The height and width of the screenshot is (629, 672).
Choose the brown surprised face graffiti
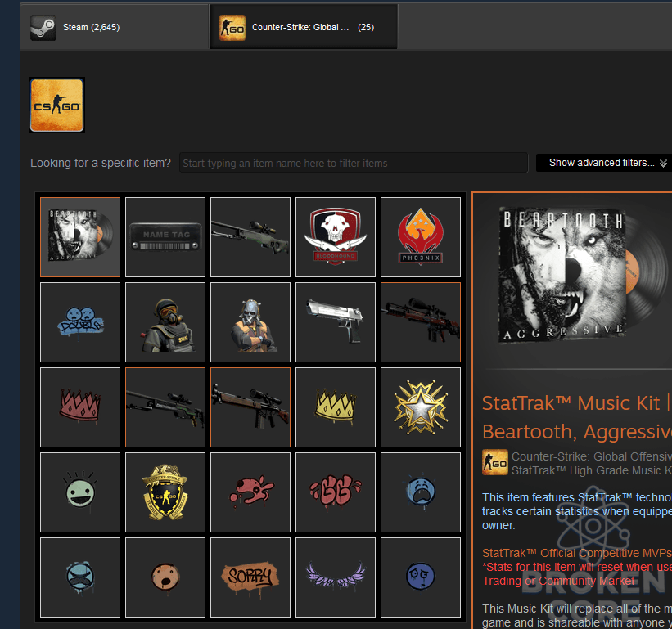pos(165,577)
